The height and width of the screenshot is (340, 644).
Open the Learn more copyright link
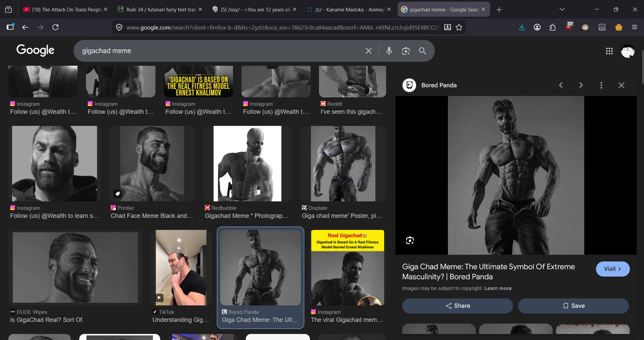point(498,288)
